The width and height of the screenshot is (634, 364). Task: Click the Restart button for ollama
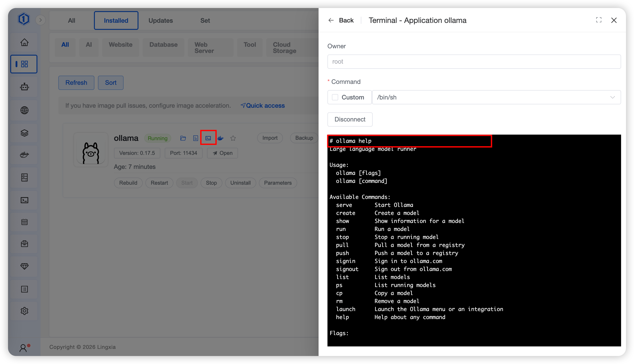159,183
